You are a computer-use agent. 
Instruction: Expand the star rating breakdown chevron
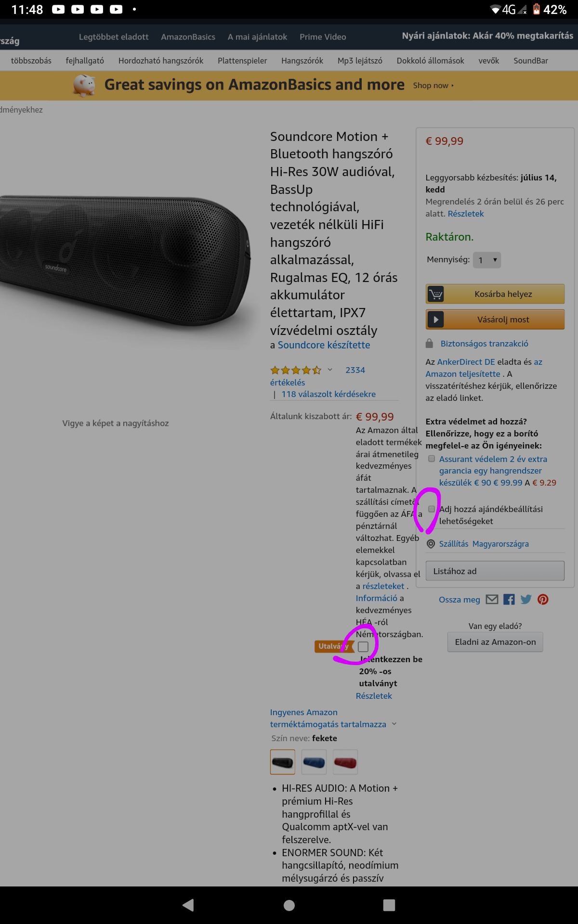330,370
